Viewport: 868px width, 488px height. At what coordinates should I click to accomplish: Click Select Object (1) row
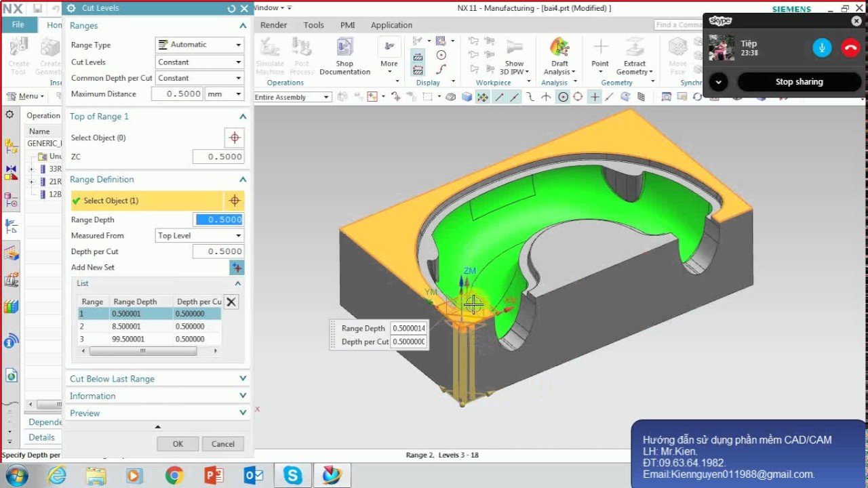pos(147,201)
